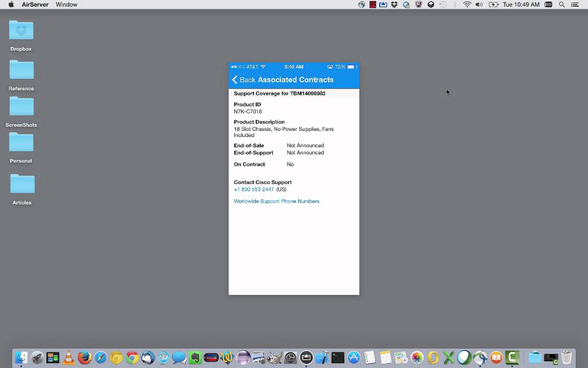Launch Firefox from the dock
Viewport: 588px width, 368px height.
pos(84,357)
